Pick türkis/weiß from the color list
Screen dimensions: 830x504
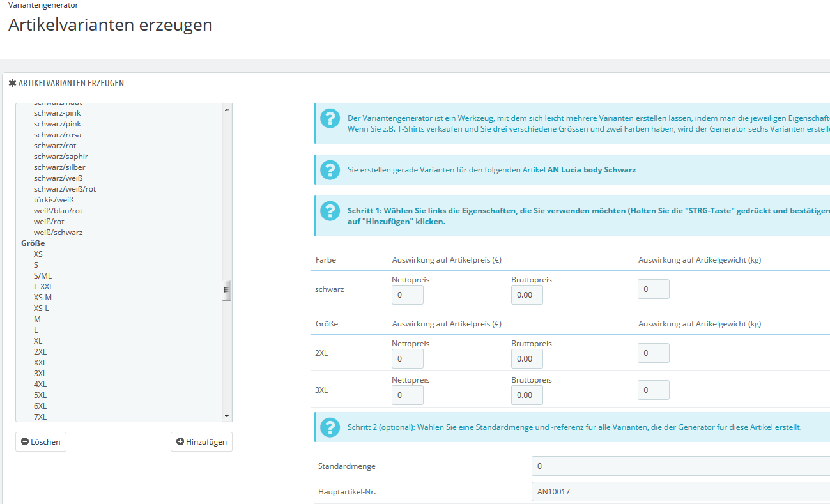54,200
